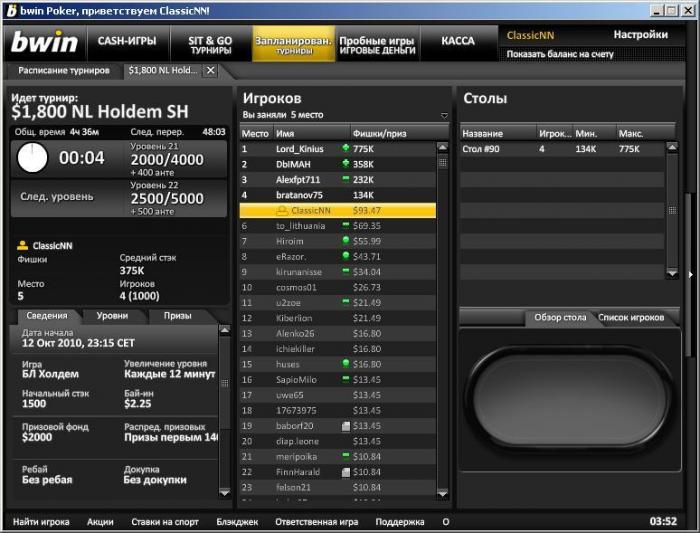Open Настройки in the header
The image size is (700, 533).
click(x=641, y=34)
